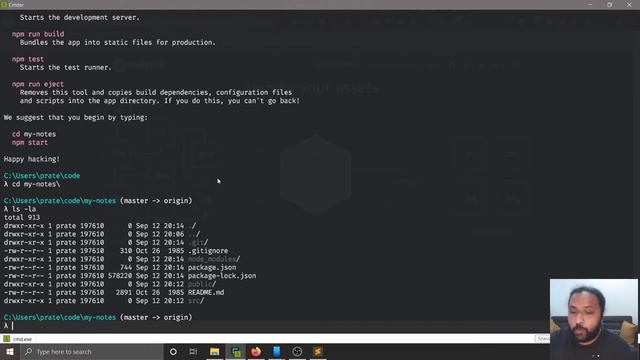Open the blue app icon on taskbar

pos(277,351)
